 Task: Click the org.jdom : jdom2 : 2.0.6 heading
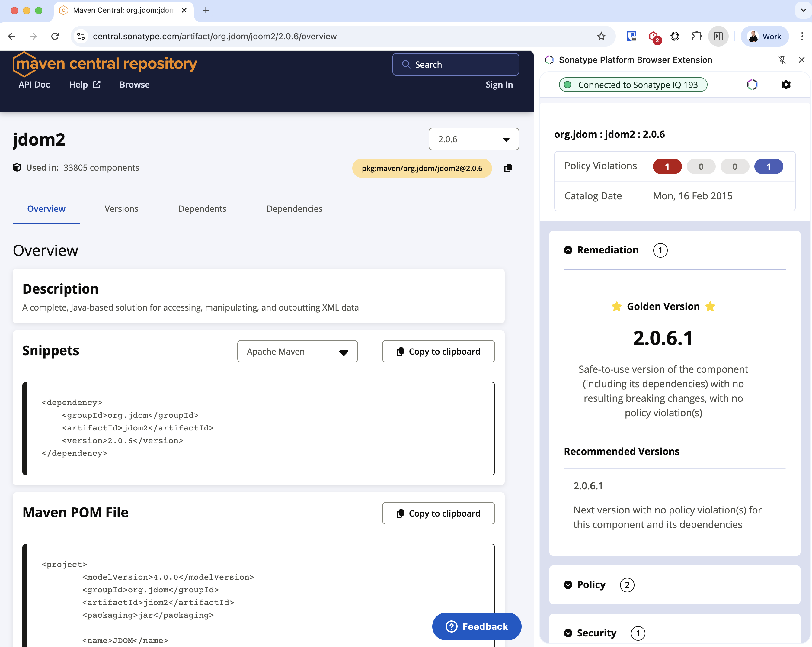[x=609, y=134]
